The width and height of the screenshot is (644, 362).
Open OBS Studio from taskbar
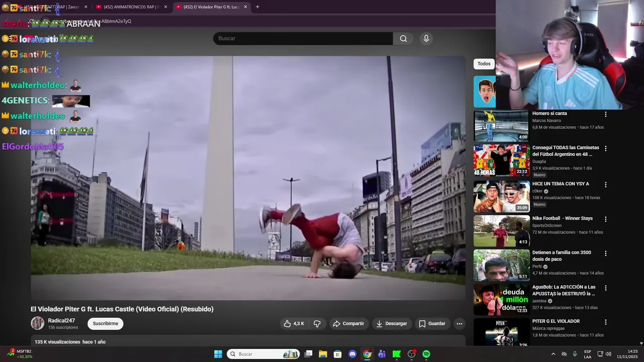click(x=412, y=354)
